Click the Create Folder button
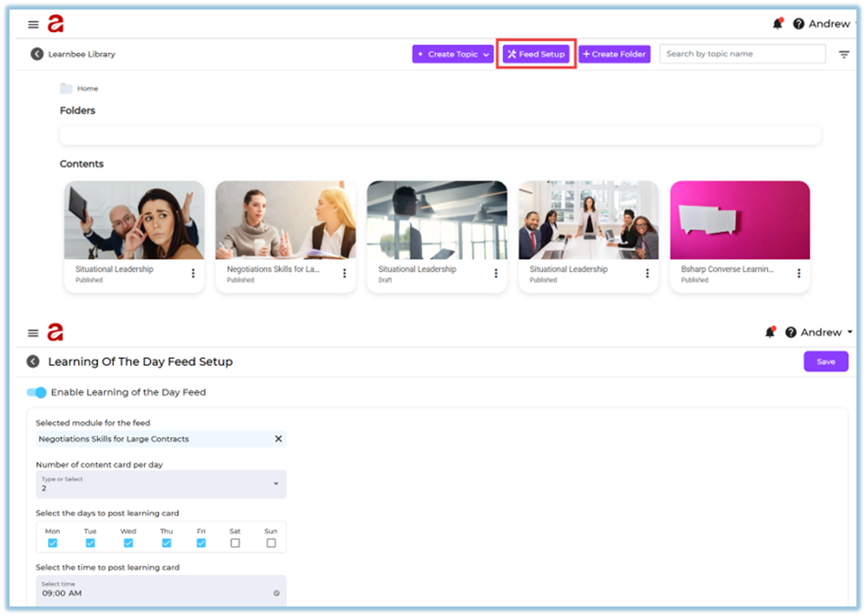Screen dimensions: 866x616 tap(614, 54)
